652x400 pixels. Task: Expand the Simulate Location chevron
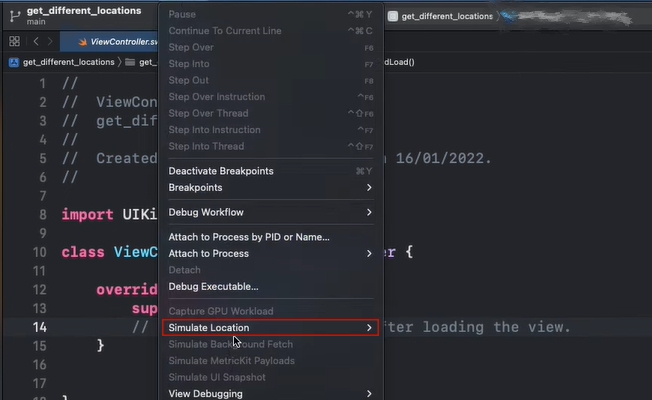(369, 328)
